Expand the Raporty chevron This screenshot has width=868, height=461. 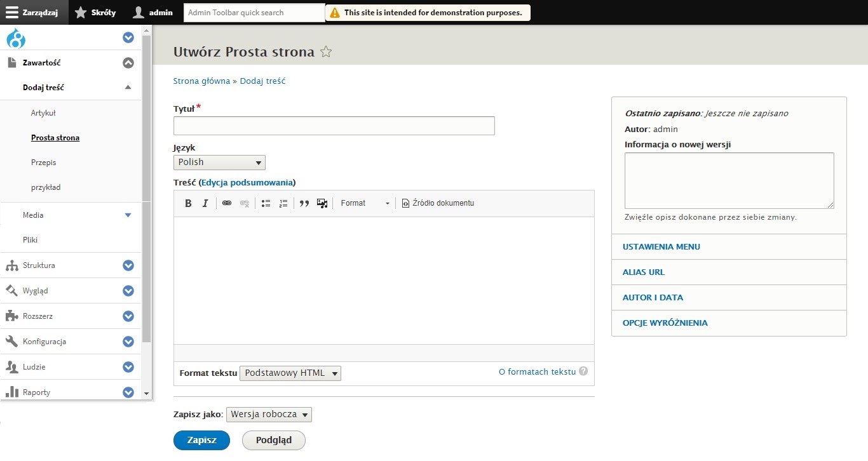[x=128, y=392]
